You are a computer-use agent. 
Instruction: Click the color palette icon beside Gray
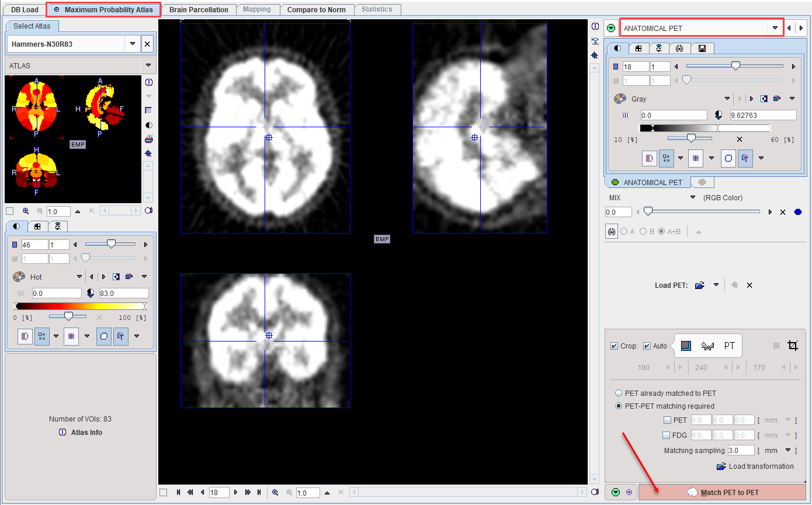(x=620, y=99)
